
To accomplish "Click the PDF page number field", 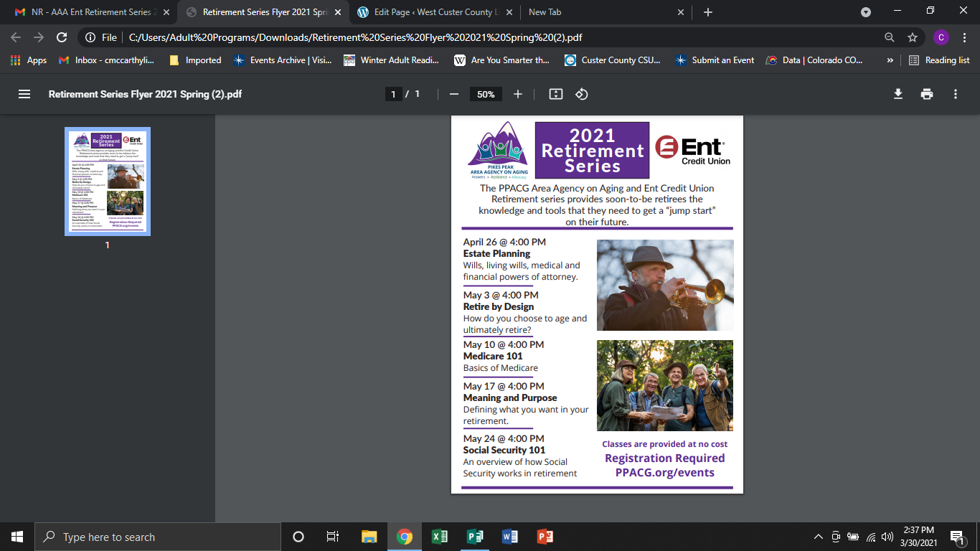I will click(x=393, y=94).
